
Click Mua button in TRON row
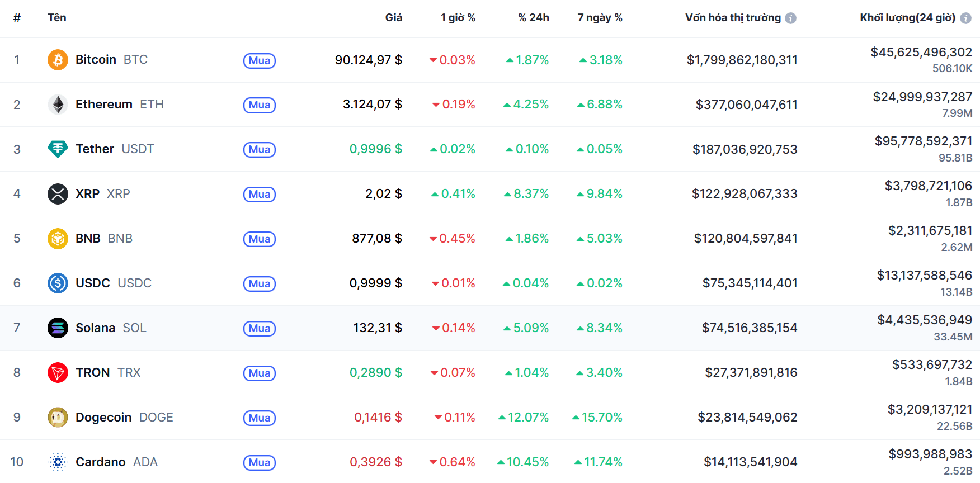point(260,373)
